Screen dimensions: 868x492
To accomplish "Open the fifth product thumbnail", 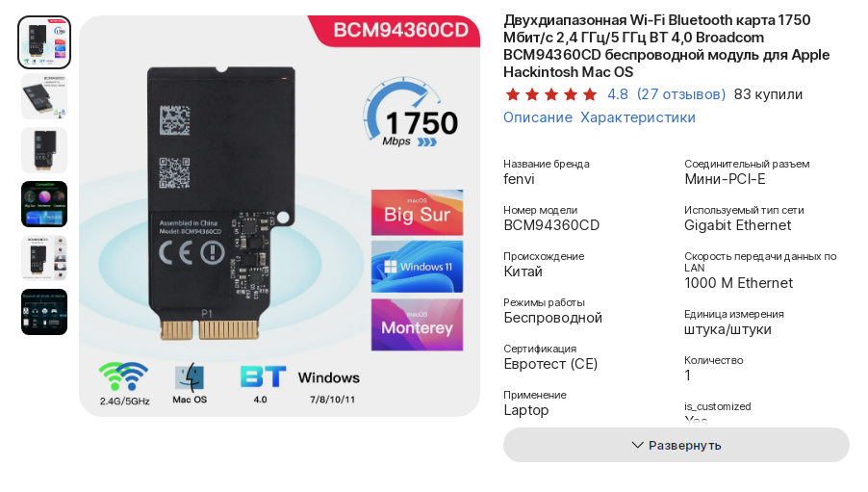I will (x=44, y=258).
